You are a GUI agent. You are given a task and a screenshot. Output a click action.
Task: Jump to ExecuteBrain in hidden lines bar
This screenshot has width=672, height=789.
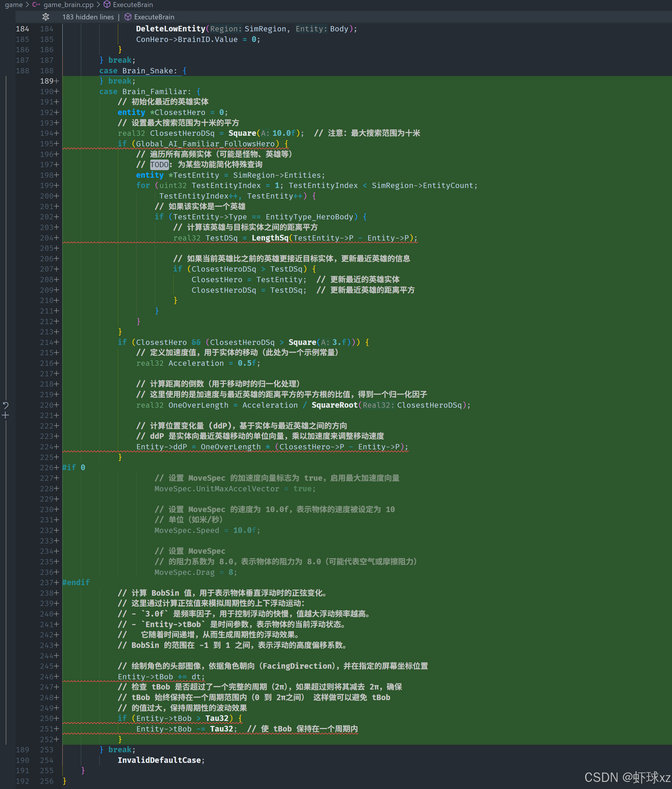[x=154, y=17]
